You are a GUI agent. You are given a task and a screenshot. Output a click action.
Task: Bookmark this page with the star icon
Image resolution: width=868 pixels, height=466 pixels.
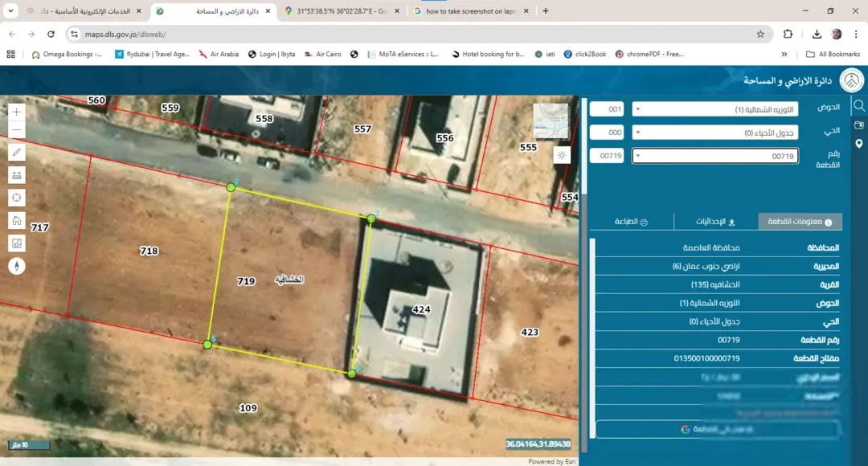[x=760, y=35]
